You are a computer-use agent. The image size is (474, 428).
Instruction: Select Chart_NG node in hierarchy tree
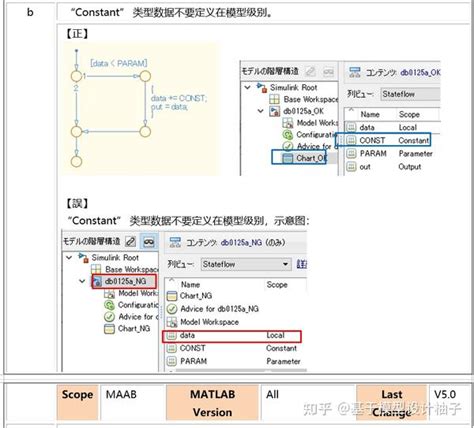(134, 329)
